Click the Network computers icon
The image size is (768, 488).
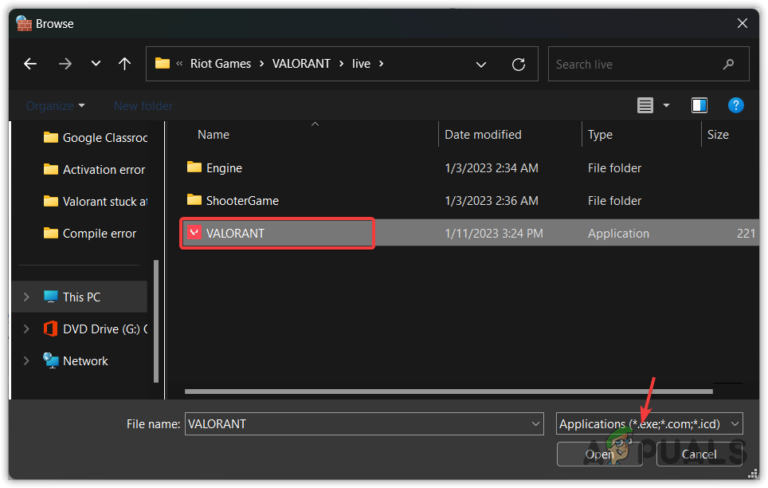coord(50,361)
